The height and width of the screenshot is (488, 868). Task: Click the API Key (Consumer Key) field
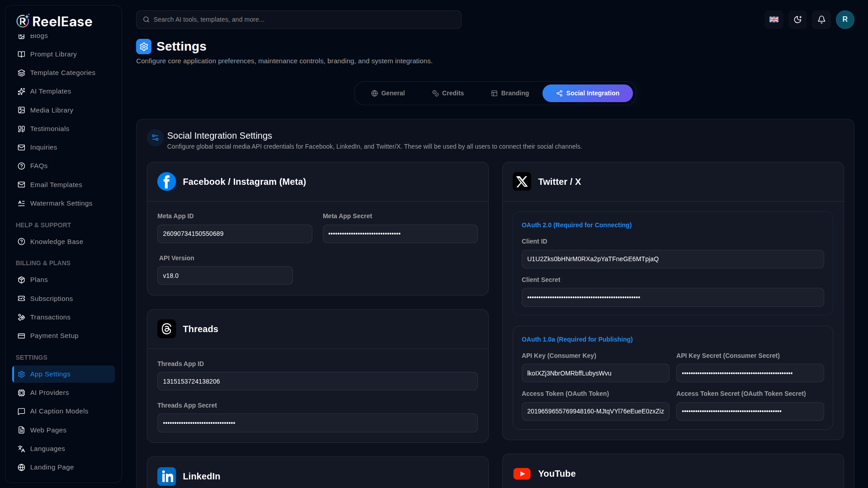click(x=595, y=373)
